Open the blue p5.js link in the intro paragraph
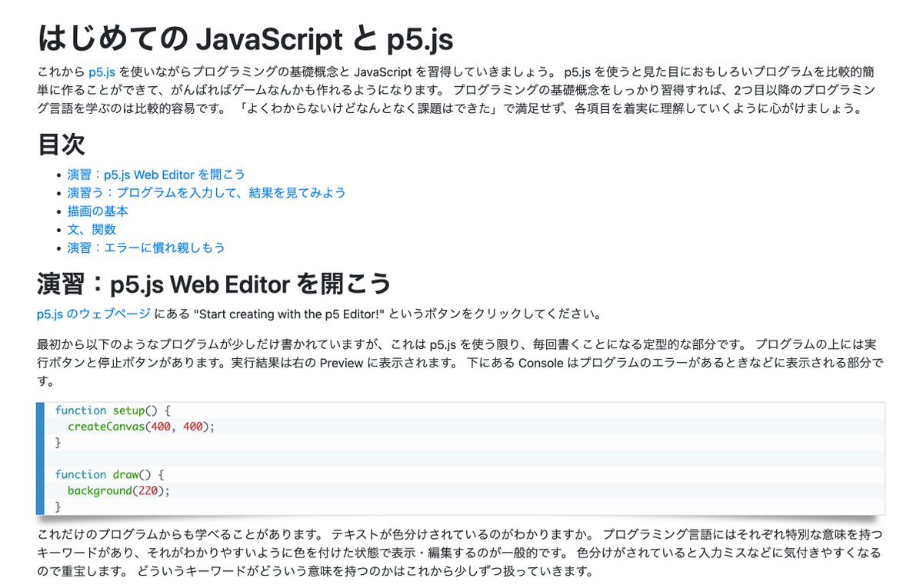Viewport: 923px width, 588px height. (102, 72)
